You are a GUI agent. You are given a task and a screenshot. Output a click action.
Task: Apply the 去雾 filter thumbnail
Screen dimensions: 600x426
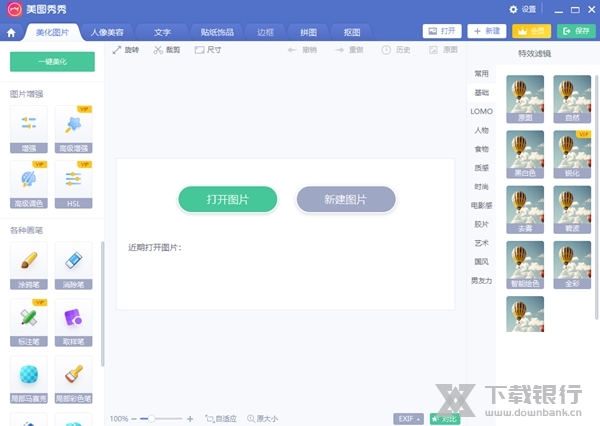click(525, 210)
